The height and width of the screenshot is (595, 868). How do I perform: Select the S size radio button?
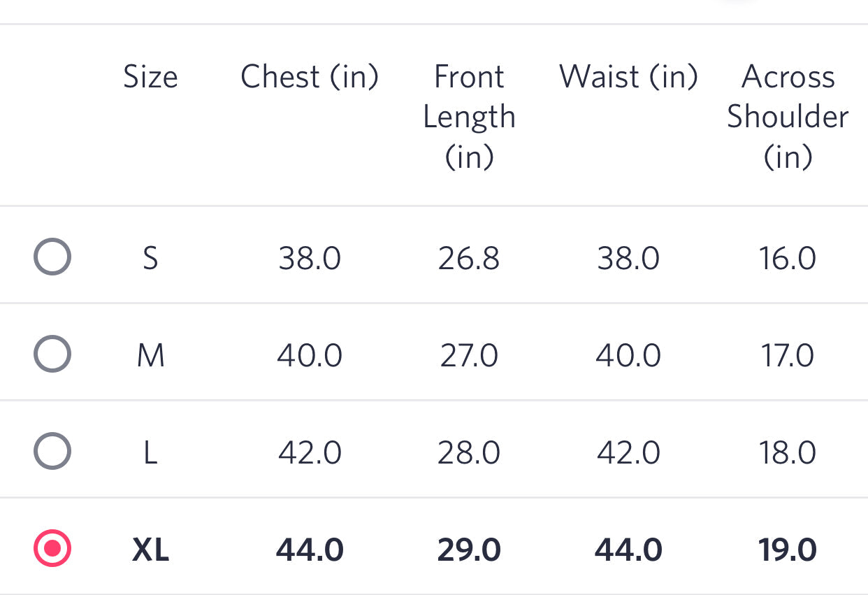(x=52, y=257)
